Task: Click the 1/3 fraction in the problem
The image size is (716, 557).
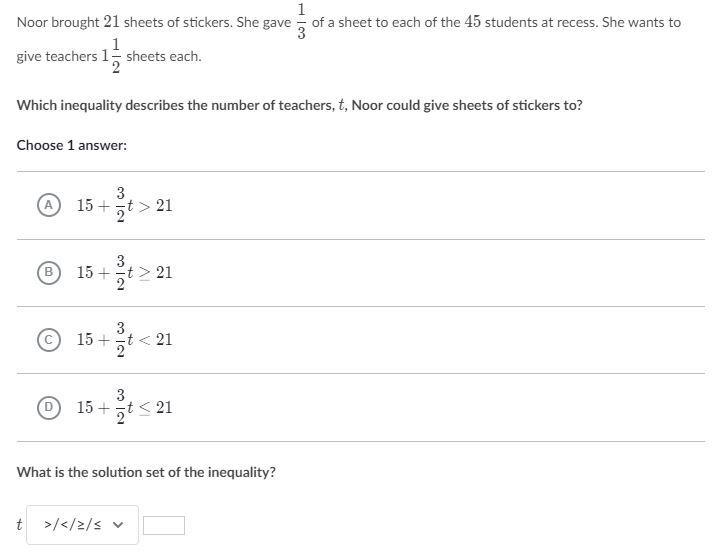Action: 301,22
